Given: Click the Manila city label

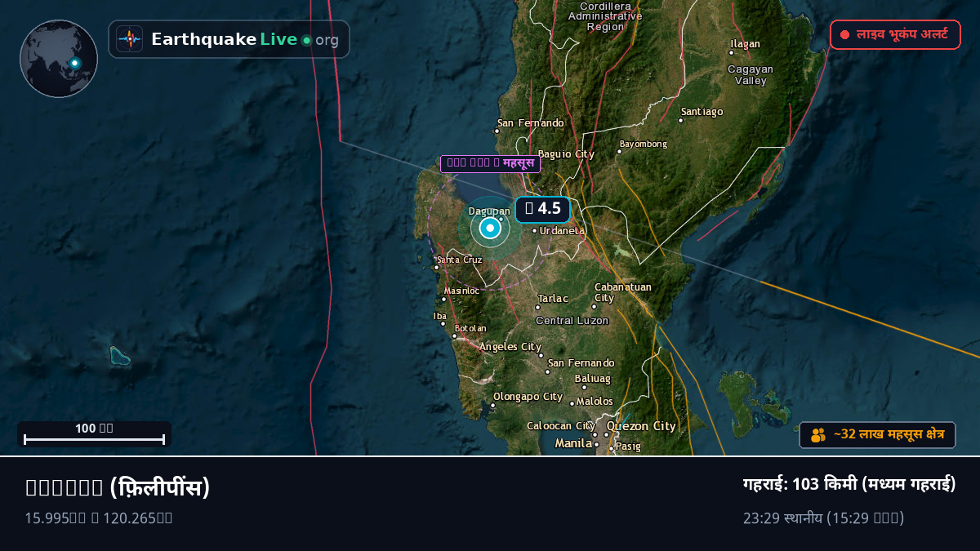Looking at the screenshot, I should point(573,443).
